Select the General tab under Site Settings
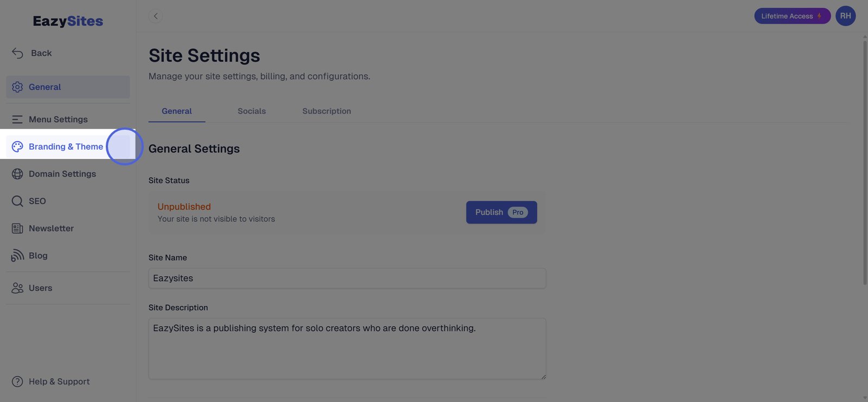The width and height of the screenshot is (868, 402). (x=177, y=111)
